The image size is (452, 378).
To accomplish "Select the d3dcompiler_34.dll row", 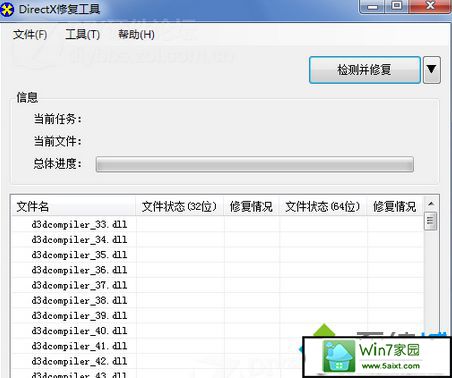I will tap(218, 240).
